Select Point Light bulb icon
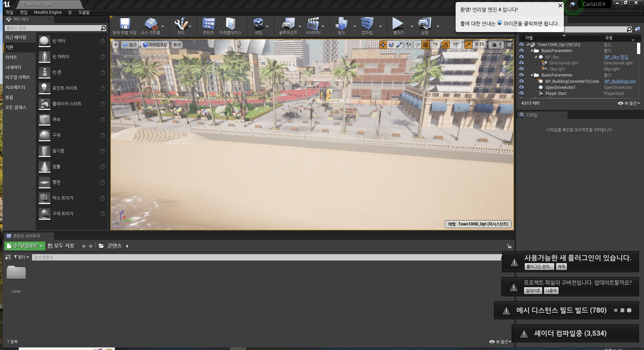 (44, 88)
